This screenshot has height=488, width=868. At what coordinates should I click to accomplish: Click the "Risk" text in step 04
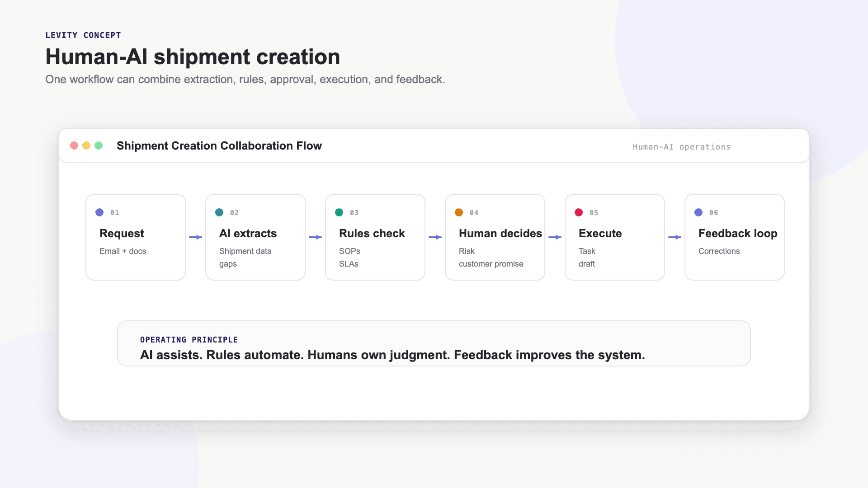pyautogui.click(x=467, y=251)
